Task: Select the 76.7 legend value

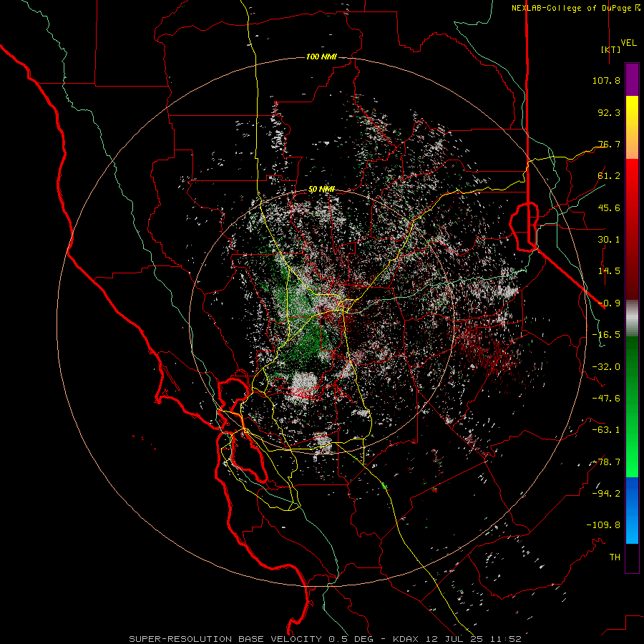Action: coord(609,144)
